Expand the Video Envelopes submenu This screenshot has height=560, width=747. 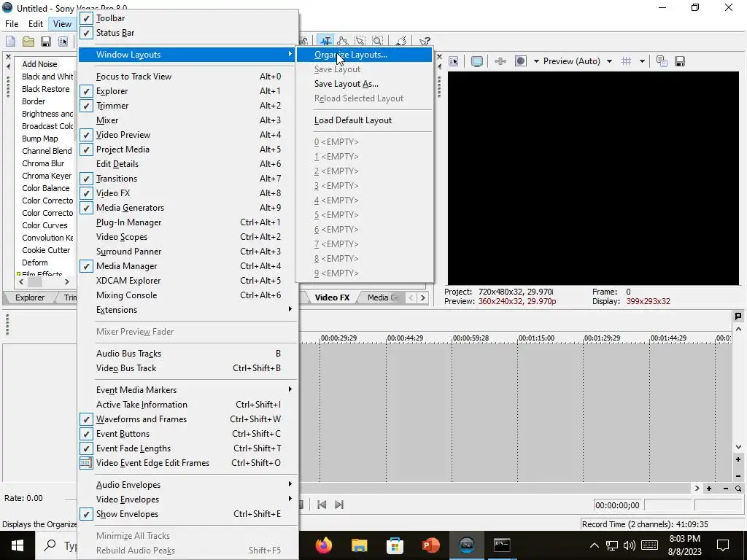(188, 499)
